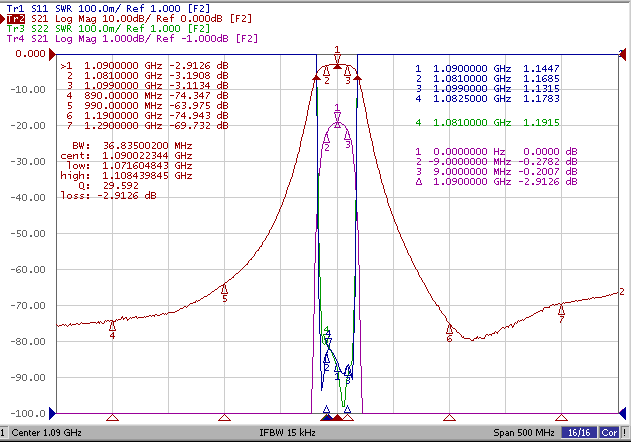Click the 890 MHz marker triangle on frequency axis

[x=112, y=417]
